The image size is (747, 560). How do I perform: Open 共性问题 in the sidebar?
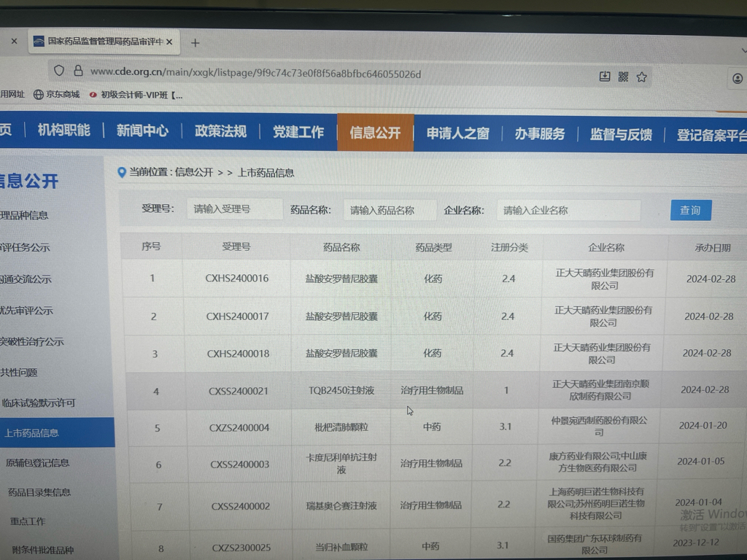click(19, 373)
